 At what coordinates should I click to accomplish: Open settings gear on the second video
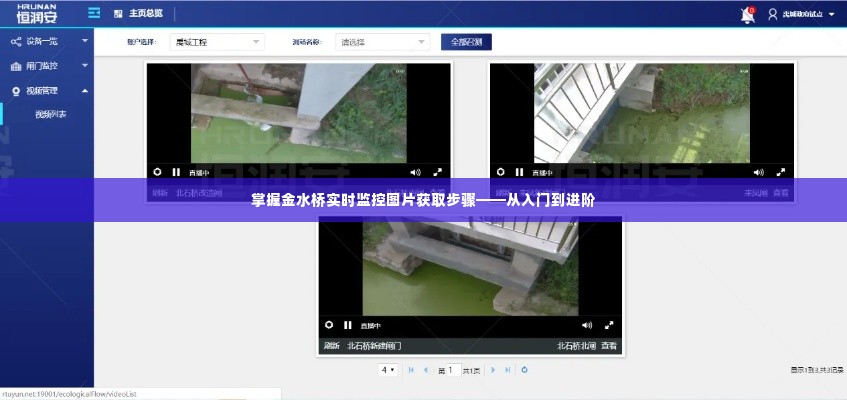pyautogui.click(x=499, y=172)
